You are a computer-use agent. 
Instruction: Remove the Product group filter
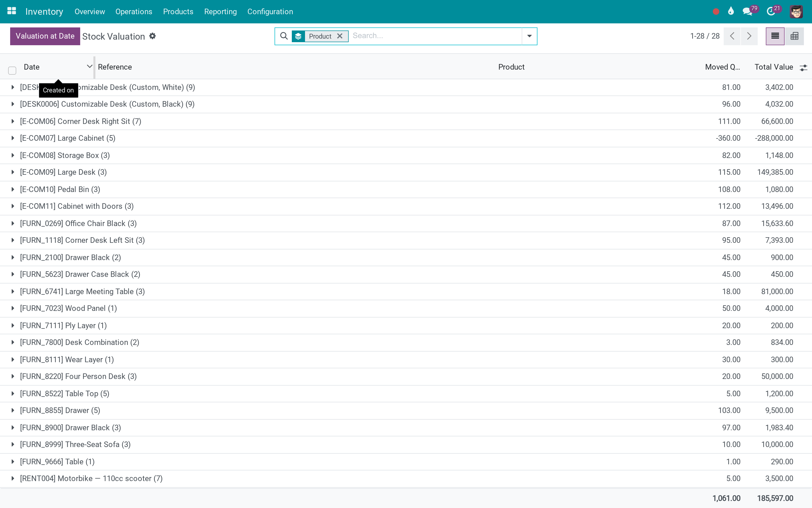coord(340,36)
